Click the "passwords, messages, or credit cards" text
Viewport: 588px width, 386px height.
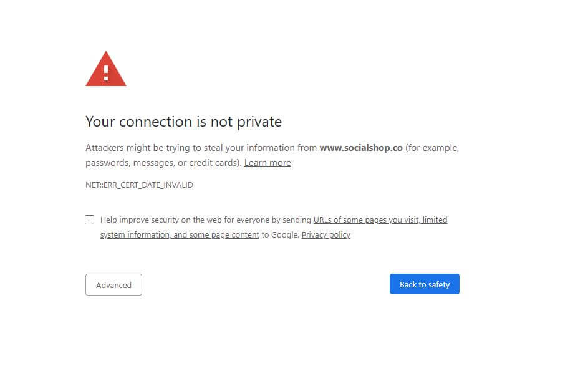[x=162, y=163]
